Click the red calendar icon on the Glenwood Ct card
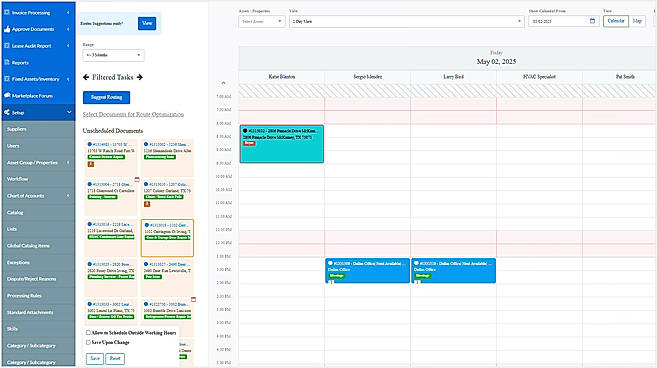Viewport: 657px width, 368px height. 137,179
